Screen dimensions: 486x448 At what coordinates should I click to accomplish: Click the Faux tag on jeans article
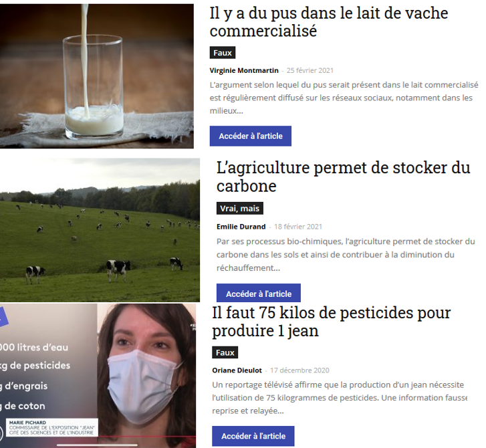[225, 352]
